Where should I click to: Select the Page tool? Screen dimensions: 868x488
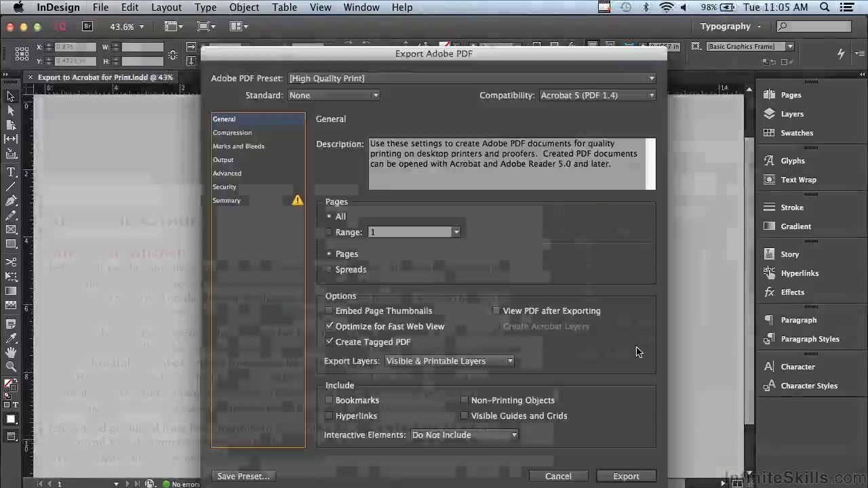[x=11, y=125]
